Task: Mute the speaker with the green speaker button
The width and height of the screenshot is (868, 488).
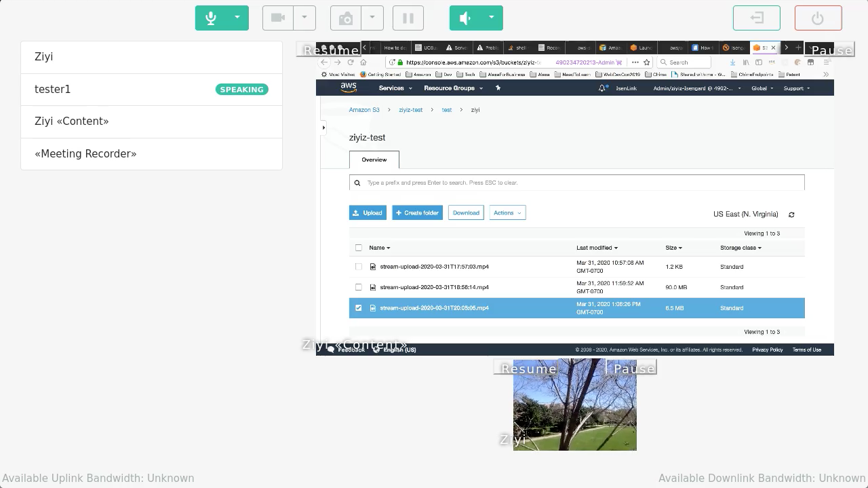Action: 465,18
